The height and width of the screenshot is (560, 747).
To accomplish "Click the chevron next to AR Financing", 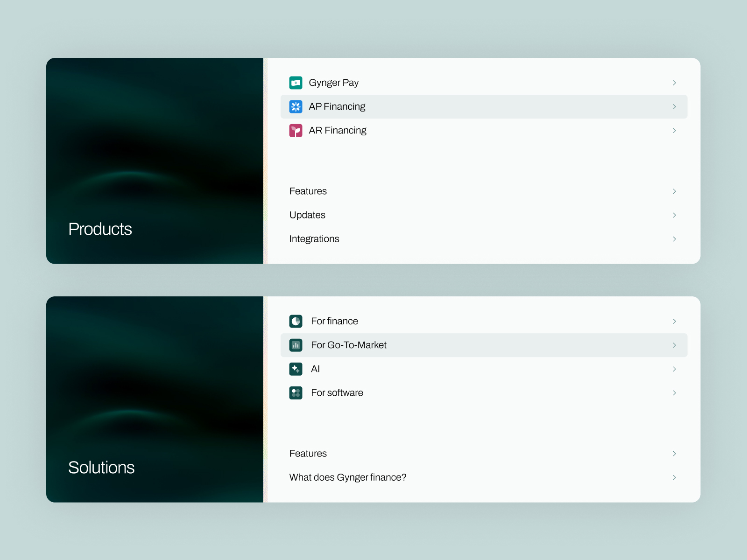I will [674, 130].
